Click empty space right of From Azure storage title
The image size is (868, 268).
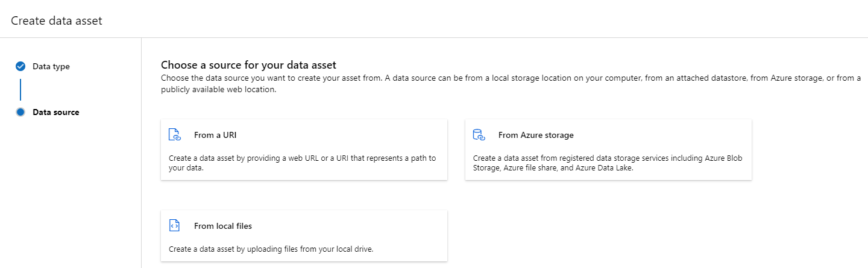[663, 135]
